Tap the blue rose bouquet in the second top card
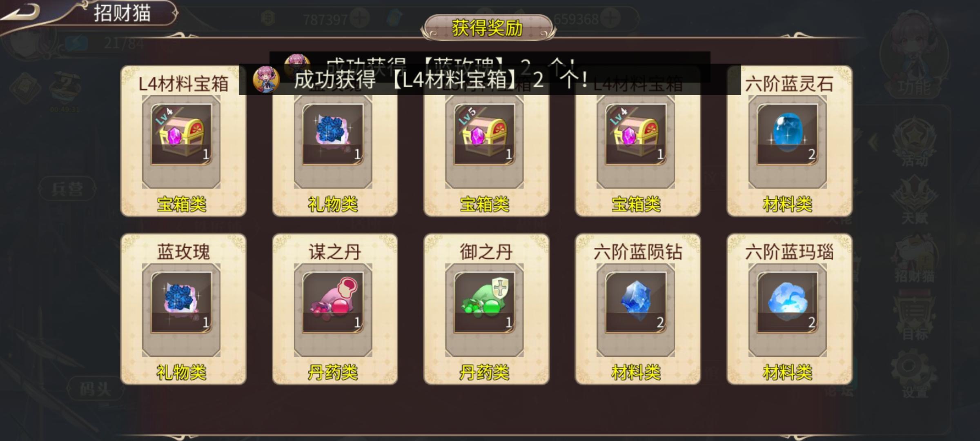Screen dimensions: 980x441 click(333, 135)
